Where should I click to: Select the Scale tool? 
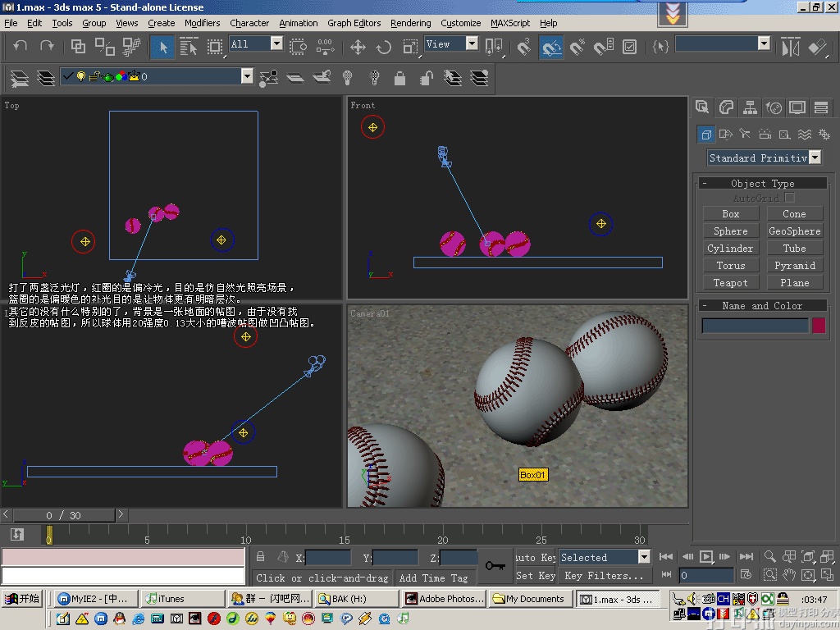coord(410,47)
